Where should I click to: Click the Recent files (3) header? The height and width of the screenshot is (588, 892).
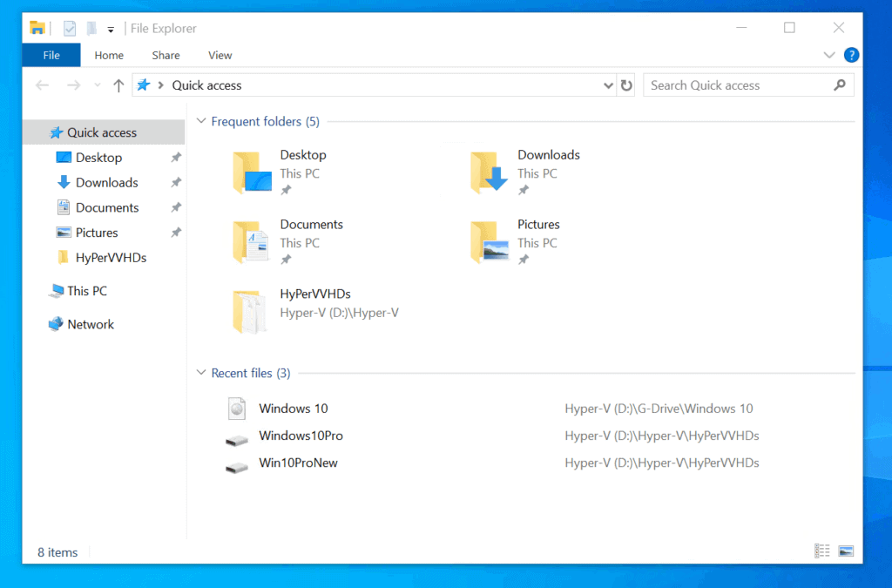pos(251,373)
